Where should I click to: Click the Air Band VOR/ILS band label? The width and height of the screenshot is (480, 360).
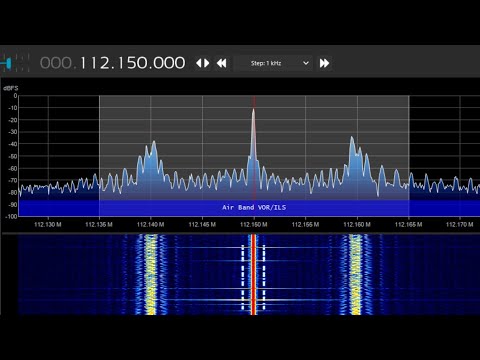(x=254, y=207)
